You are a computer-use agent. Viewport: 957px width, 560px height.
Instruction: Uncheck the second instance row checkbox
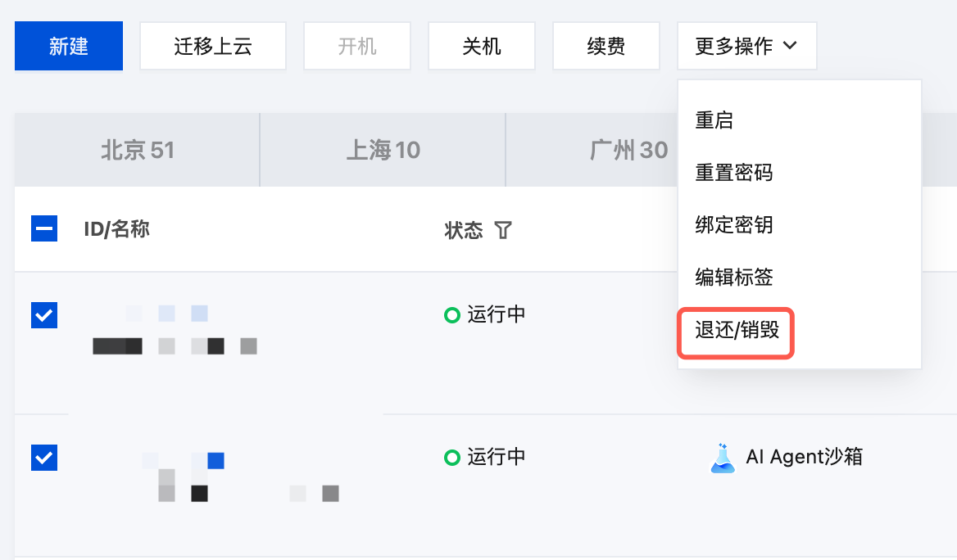coord(43,458)
